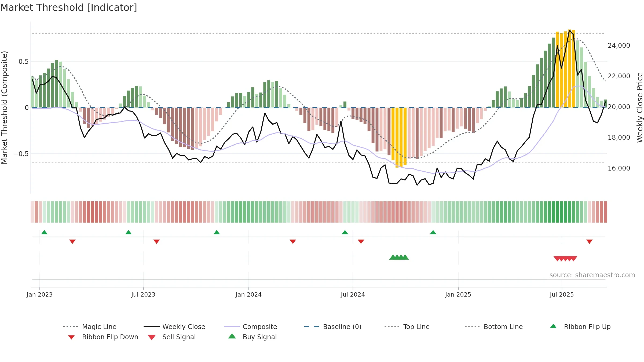Click the Market Threshold (Composite) axis title

[x=4, y=107]
